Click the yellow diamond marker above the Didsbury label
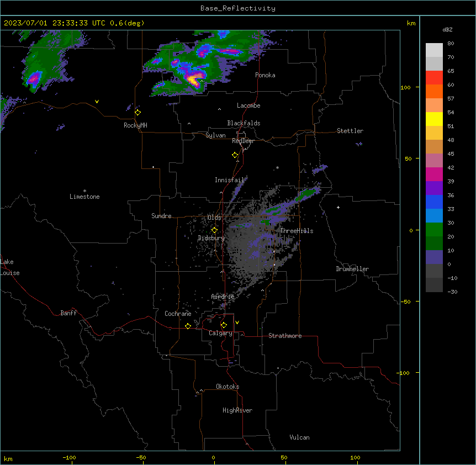476x465 pixels. [x=214, y=230]
